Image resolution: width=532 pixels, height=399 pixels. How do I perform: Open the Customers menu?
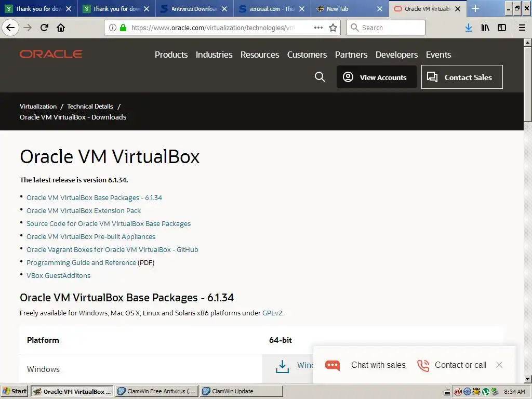click(307, 55)
